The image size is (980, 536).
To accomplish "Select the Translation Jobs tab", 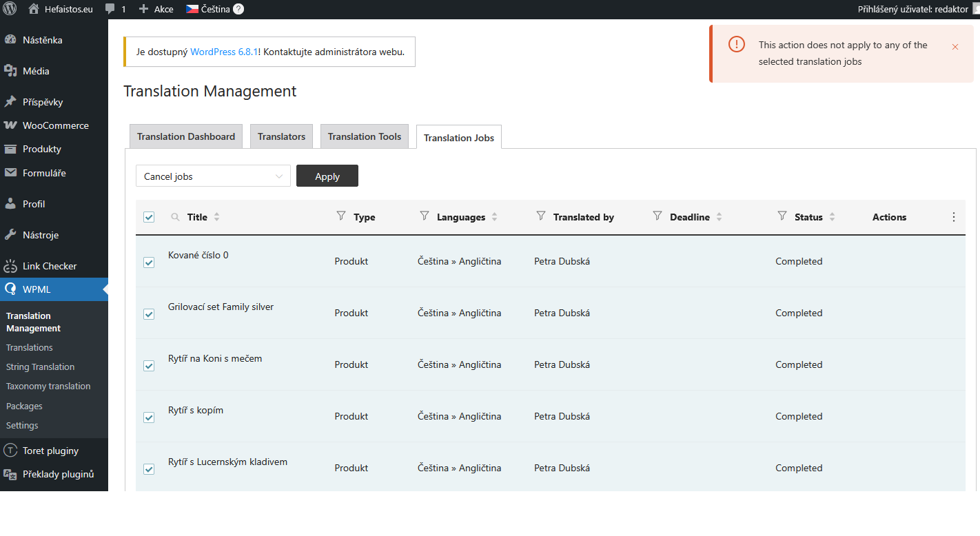I will [459, 137].
